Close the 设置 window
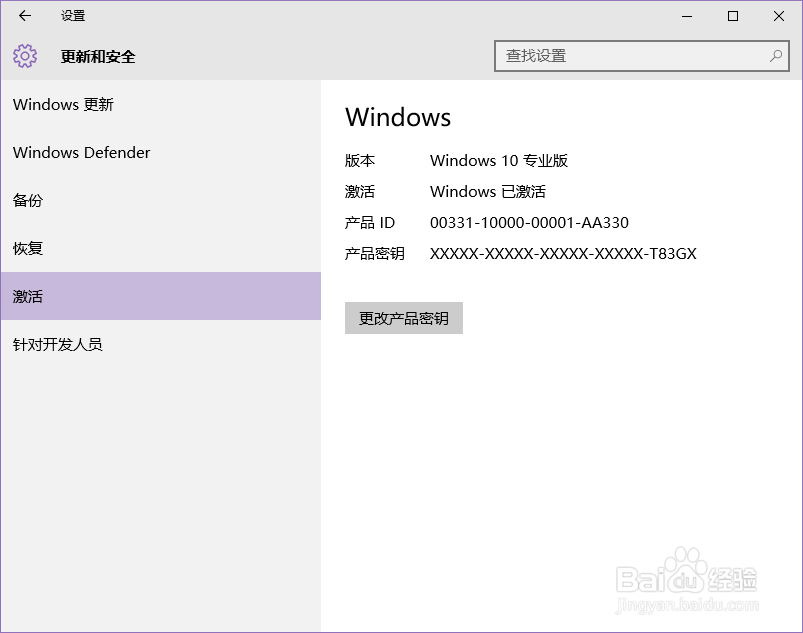 pos(778,16)
